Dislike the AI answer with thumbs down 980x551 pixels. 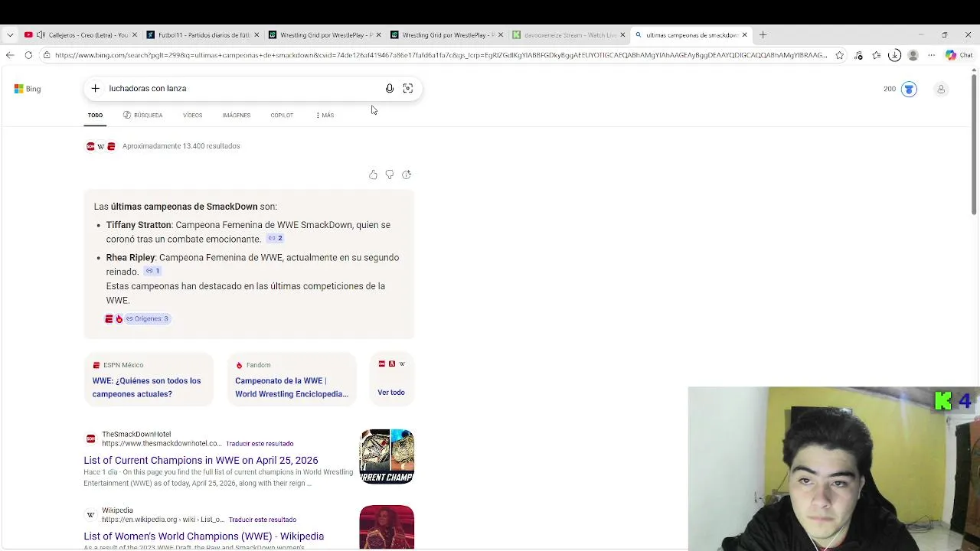tap(390, 174)
